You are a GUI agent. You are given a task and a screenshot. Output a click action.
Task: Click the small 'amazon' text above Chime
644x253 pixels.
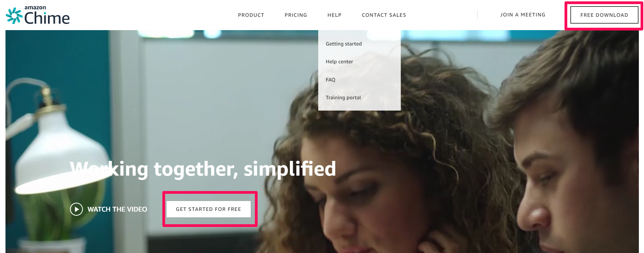[35, 8]
